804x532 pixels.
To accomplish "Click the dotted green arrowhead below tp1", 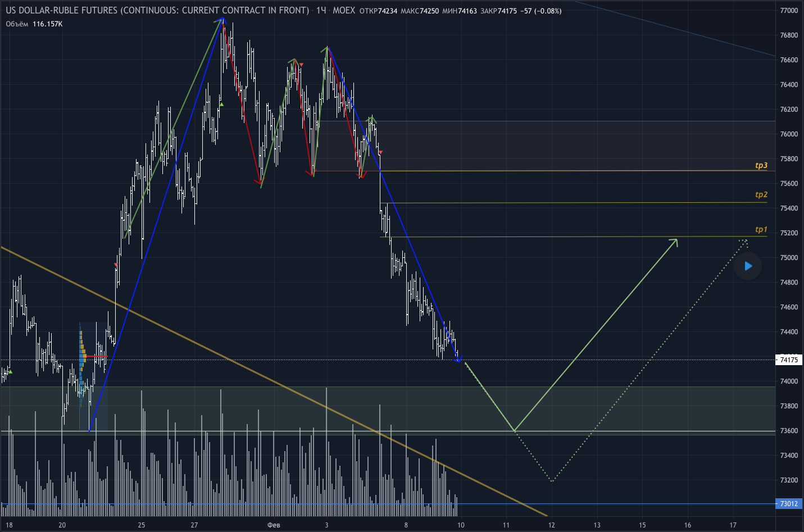I will 744,242.
